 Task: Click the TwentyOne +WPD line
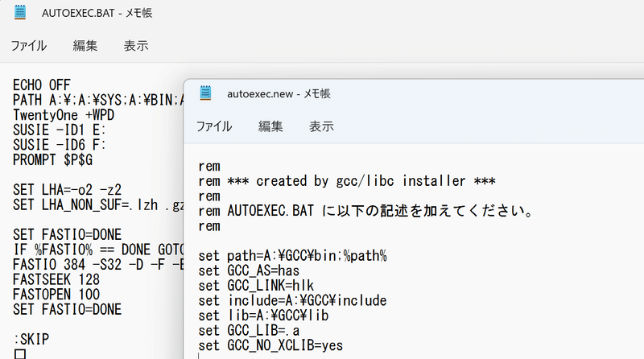click(x=64, y=115)
